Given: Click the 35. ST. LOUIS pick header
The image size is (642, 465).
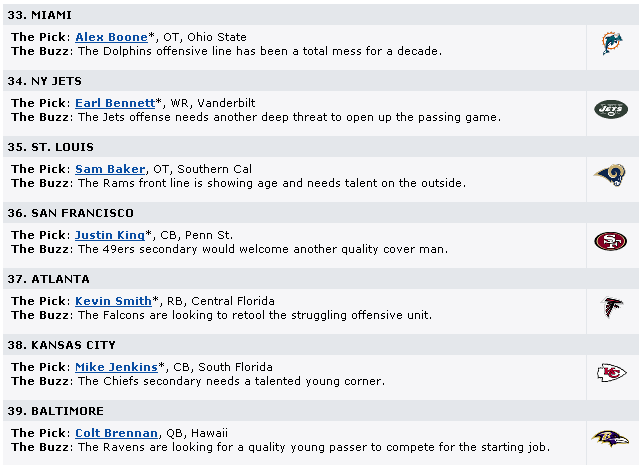Looking at the screenshot, I should (x=50, y=147).
